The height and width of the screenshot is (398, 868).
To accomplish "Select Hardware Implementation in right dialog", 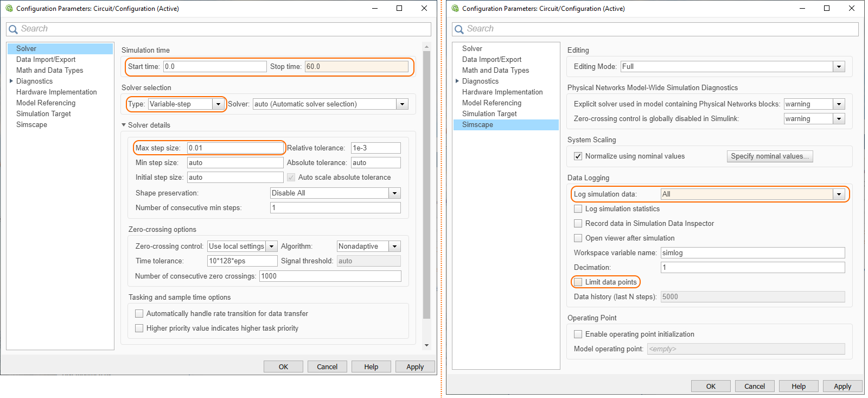I will tap(502, 92).
